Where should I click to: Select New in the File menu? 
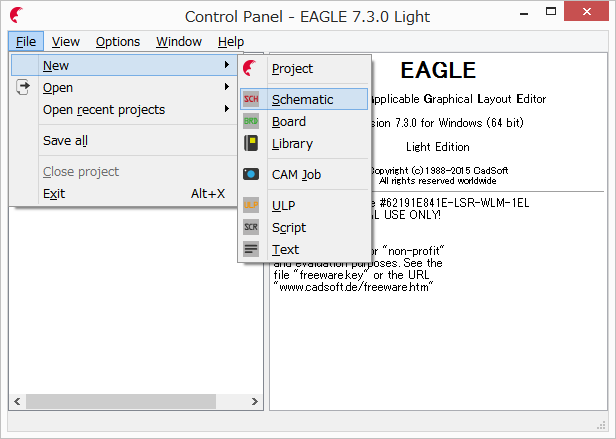[124, 65]
